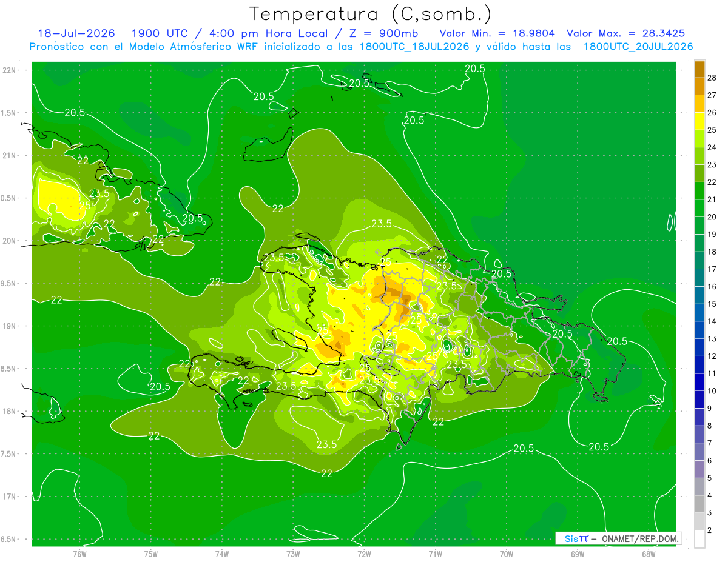
Task: Click the chart title 'Temperatura (C,somb.)'
Action: coord(371,14)
